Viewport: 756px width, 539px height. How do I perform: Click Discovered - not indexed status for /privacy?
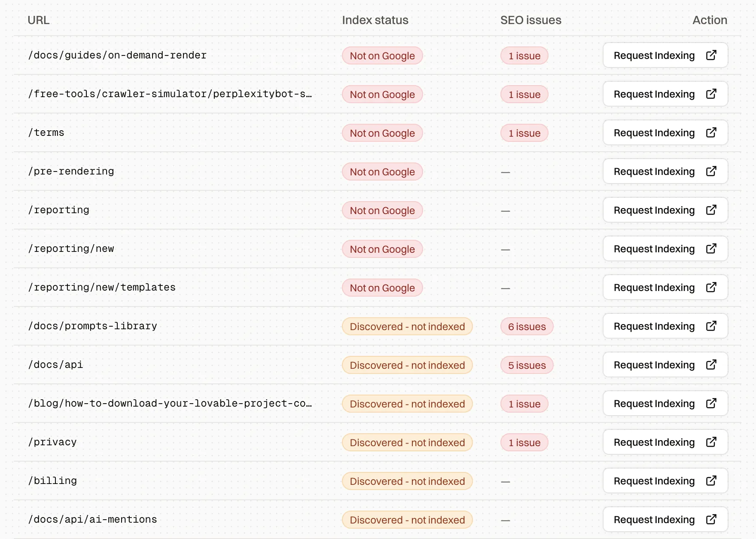coord(407,443)
